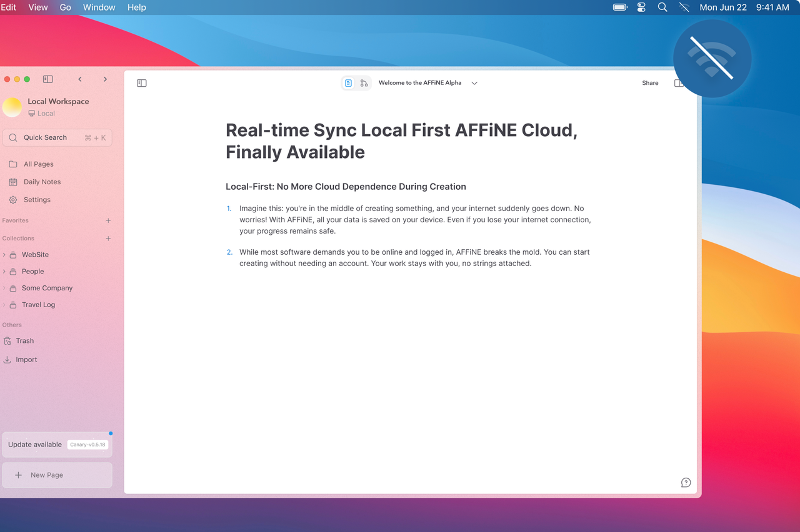Expand the WebSite collection
Viewport: 800px width, 532px height.
(4, 255)
